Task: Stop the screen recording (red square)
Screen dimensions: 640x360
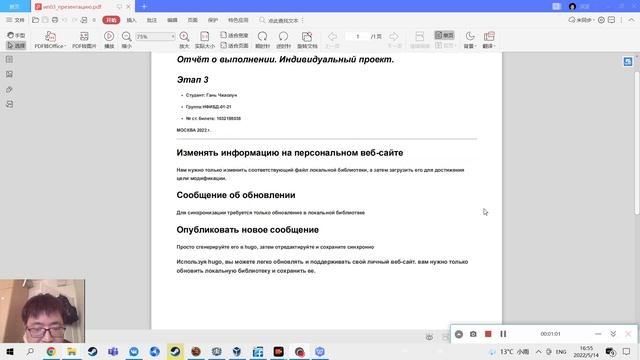Action: pos(488,334)
